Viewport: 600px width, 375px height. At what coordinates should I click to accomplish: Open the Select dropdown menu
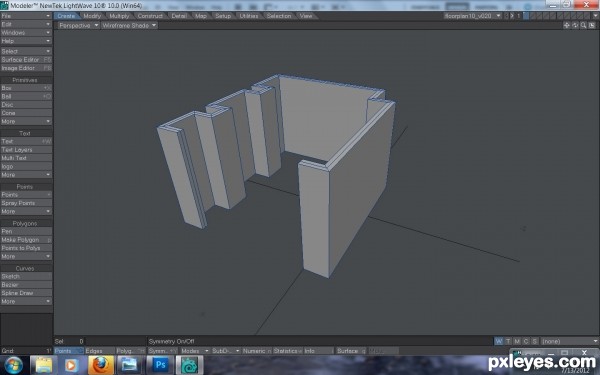tap(26, 51)
